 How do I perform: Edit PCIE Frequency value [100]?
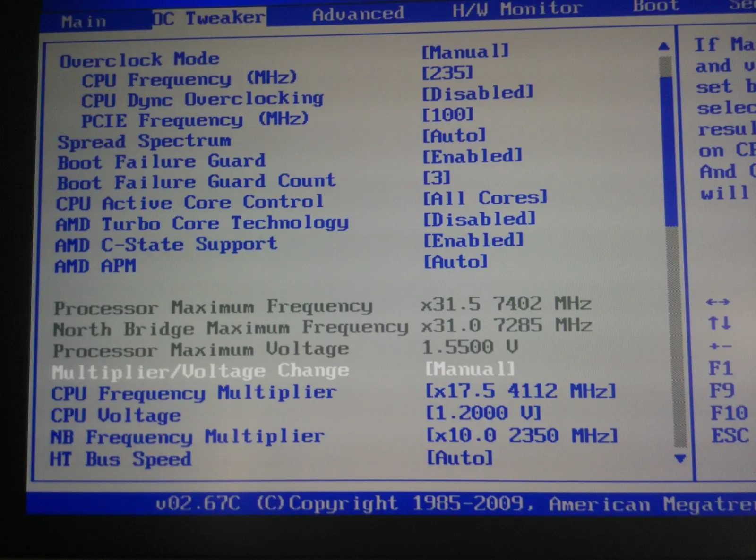coord(447,114)
